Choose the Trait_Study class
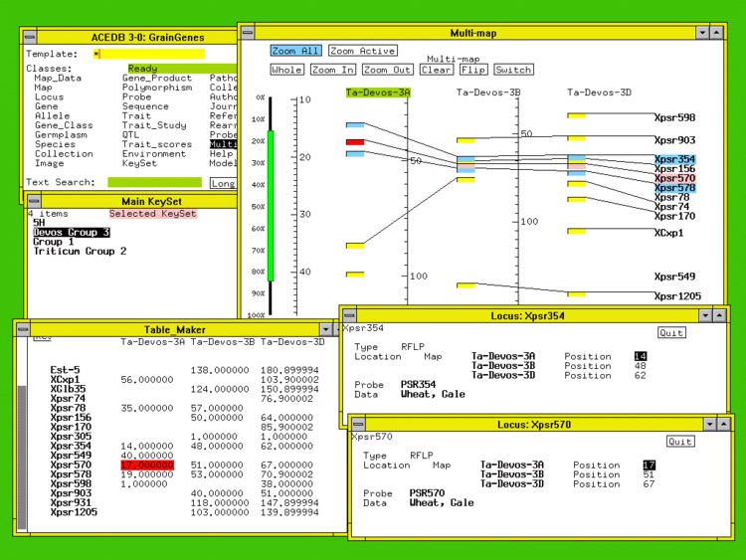746x560 pixels. click(x=154, y=125)
